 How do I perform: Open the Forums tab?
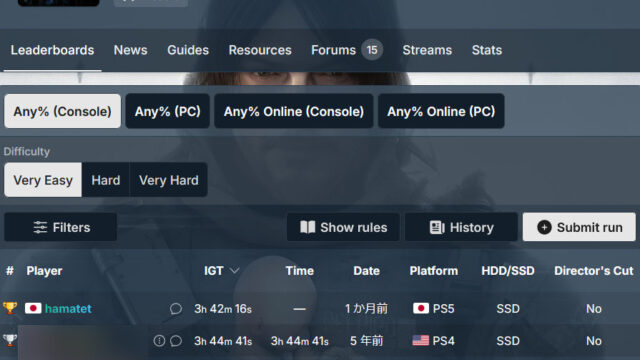[333, 50]
